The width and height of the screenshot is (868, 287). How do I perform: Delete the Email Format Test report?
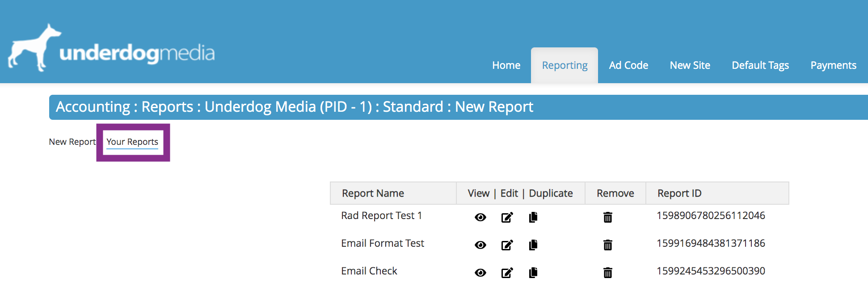click(x=608, y=245)
